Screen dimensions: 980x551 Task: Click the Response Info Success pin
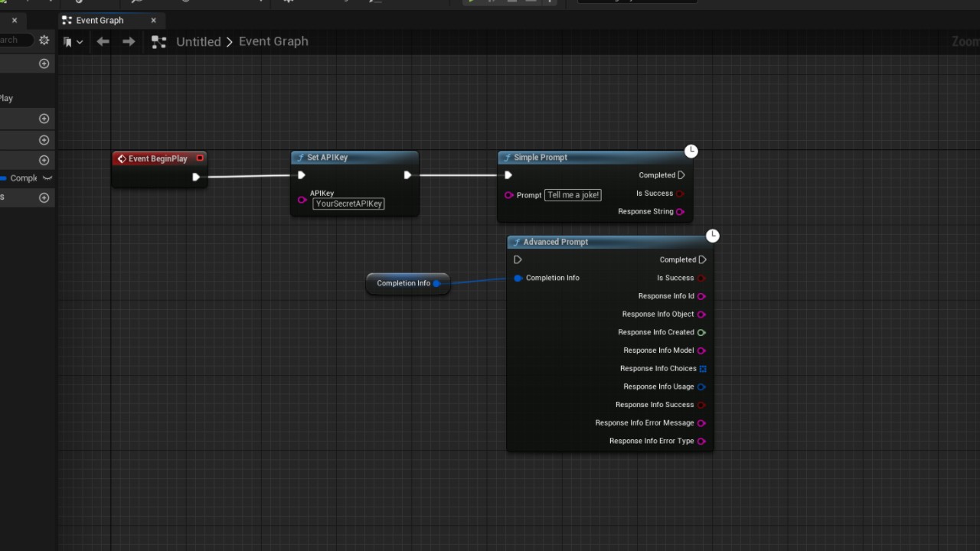[x=701, y=405]
